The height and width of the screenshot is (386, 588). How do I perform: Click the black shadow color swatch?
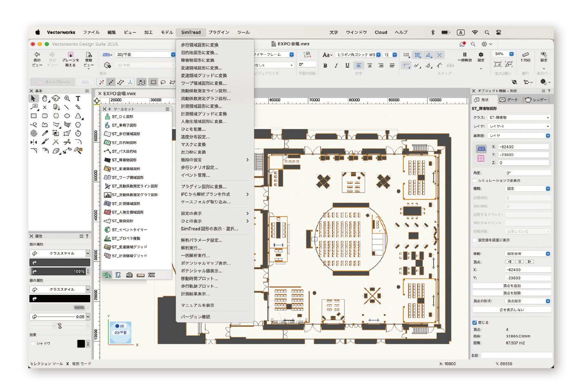(x=81, y=344)
